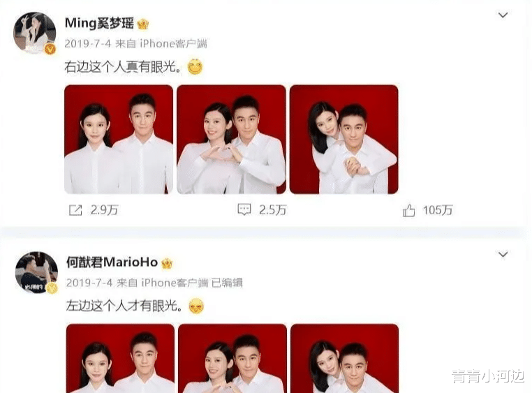532x393 pixels.
Task: Like the first post with thumbs-up icon
Action: click(408, 210)
